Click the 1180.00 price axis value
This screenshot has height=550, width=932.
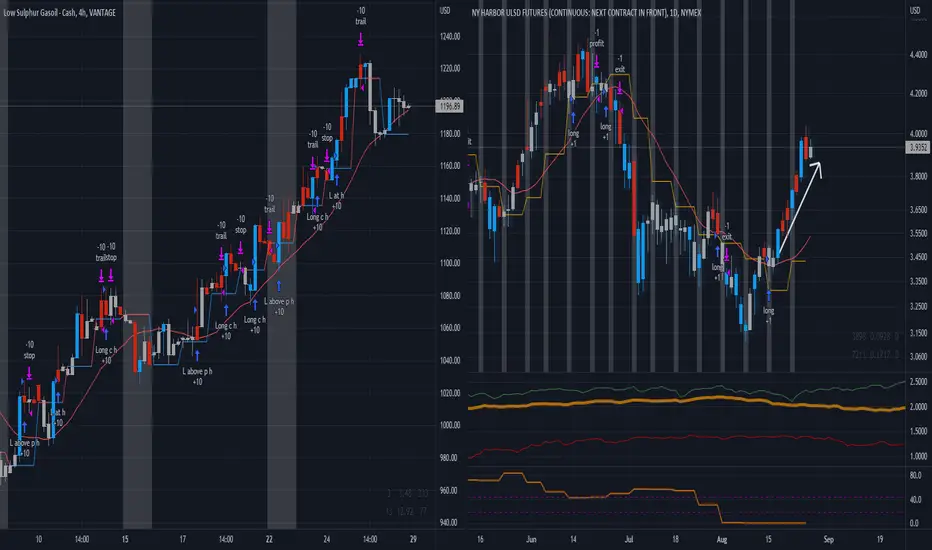click(x=450, y=134)
